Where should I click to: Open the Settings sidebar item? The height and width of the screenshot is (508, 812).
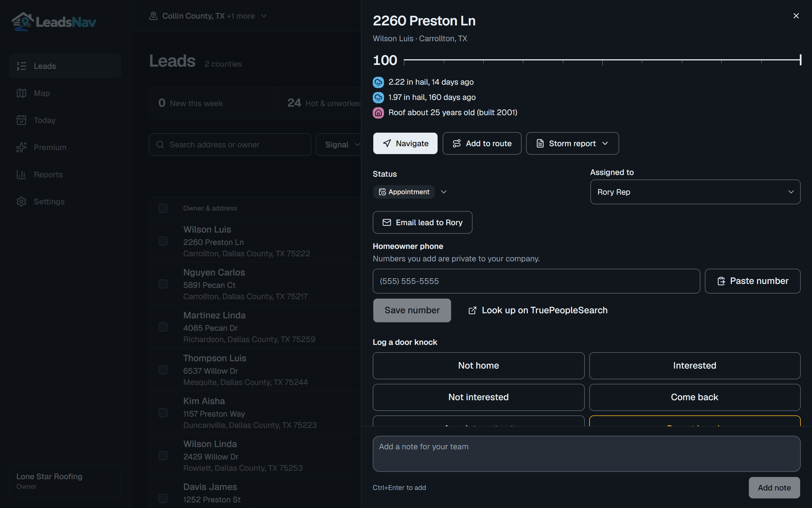(65, 202)
